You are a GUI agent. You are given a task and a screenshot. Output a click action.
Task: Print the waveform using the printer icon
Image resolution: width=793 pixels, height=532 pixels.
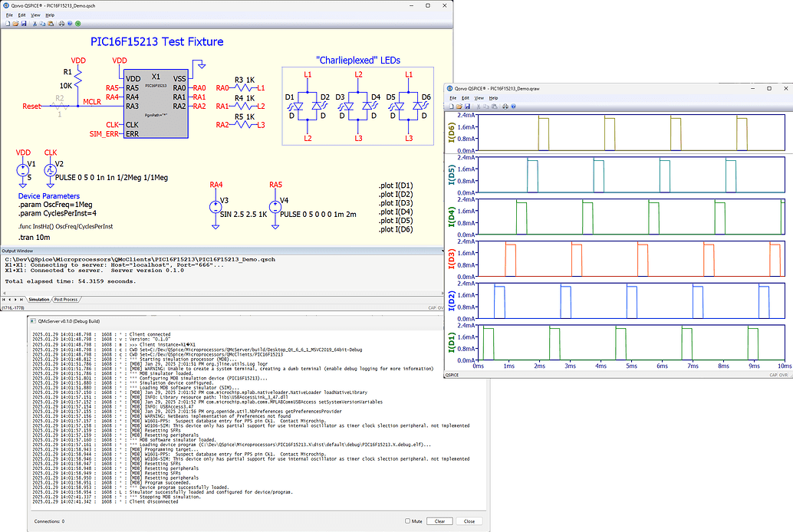505,107
